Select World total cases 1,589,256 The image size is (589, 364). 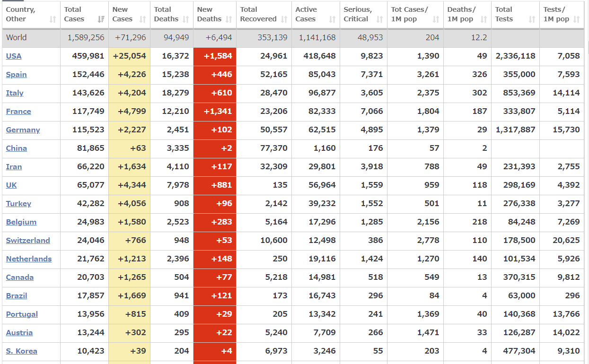coord(86,37)
